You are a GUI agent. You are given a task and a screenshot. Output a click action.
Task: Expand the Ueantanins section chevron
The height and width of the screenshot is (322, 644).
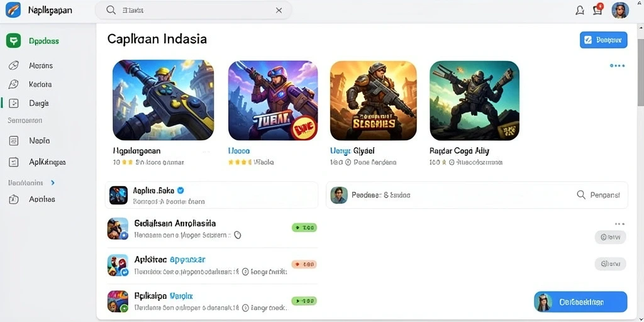point(53,182)
